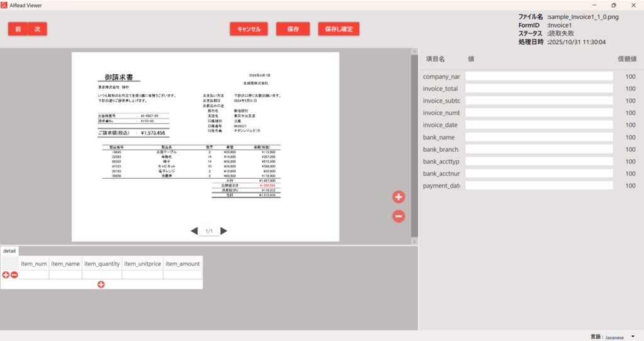The width and height of the screenshot is (644, 341).
Task: Focus the invoice_total value field
Action: click(x=538, y=89)
